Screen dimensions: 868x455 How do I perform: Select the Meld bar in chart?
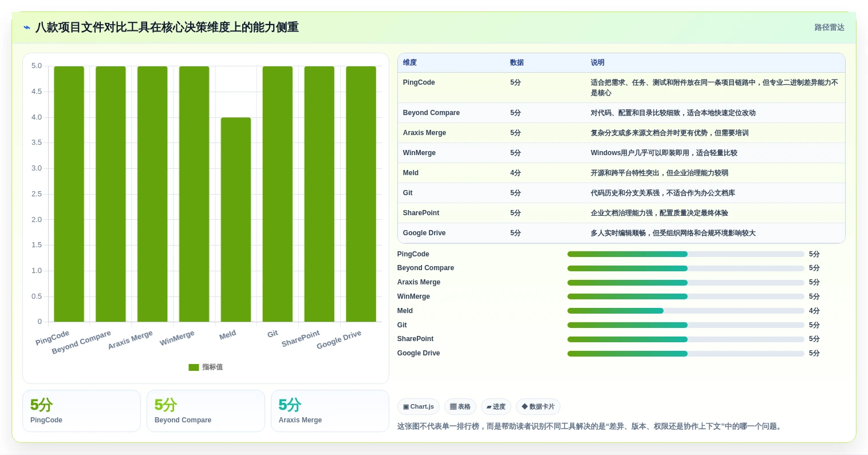click(x=236, y=220)
